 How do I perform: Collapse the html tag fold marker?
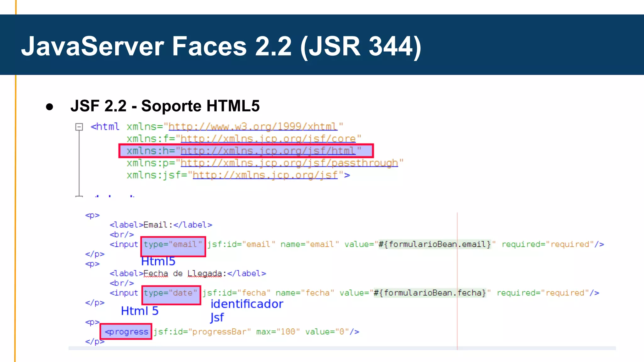click(79, 127)
